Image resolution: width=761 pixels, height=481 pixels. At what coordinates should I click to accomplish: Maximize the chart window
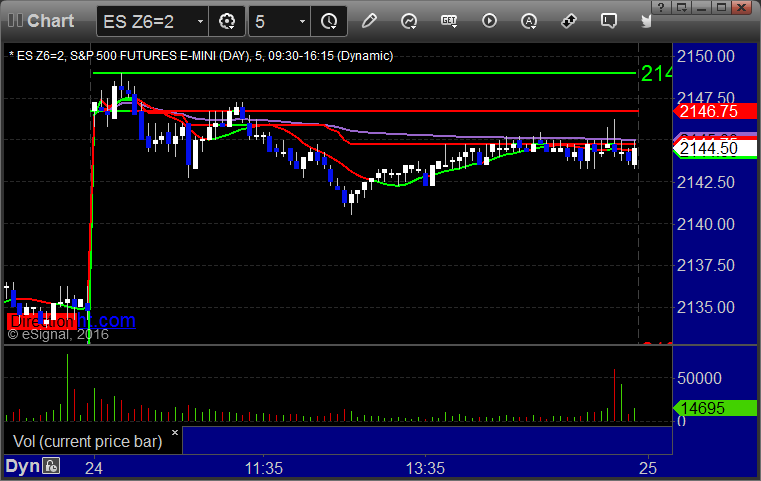click(x=722, y=7)
